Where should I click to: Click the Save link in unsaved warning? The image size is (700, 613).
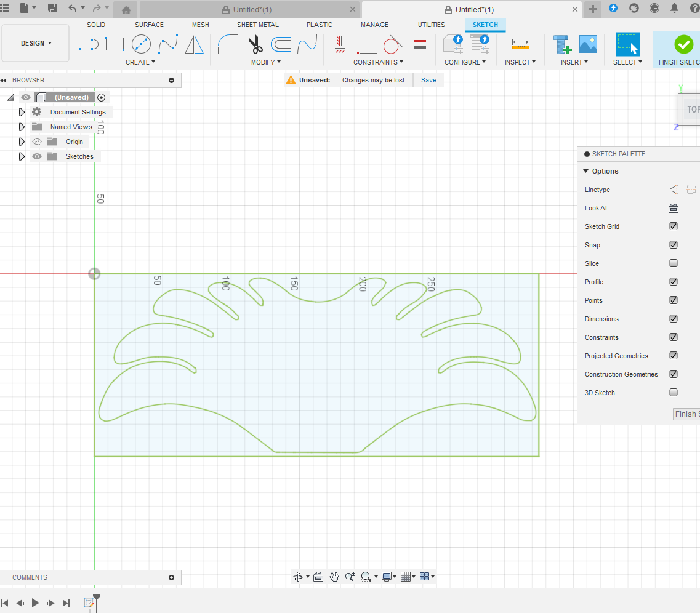[x=428, y=80]
